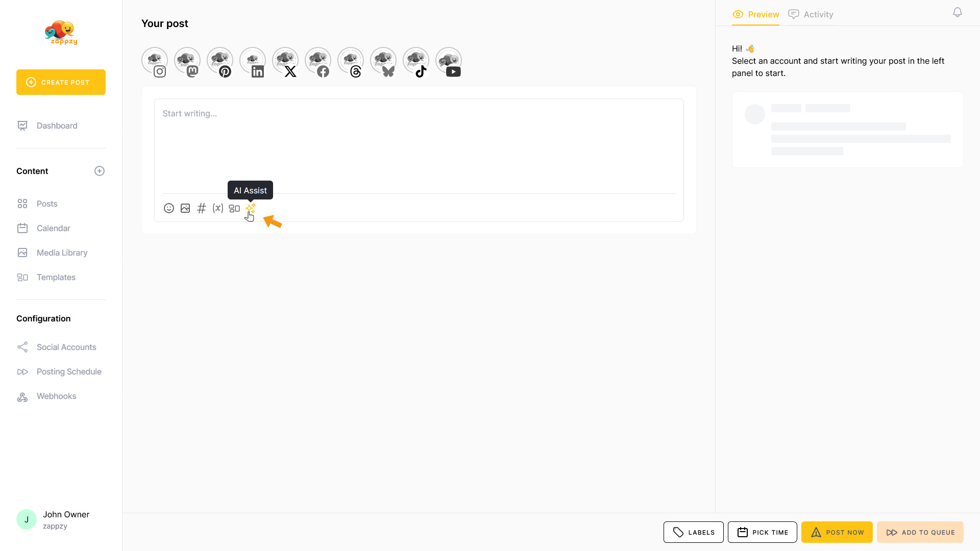Toggle the LinkedIn account selection

[x=253, y=61]
